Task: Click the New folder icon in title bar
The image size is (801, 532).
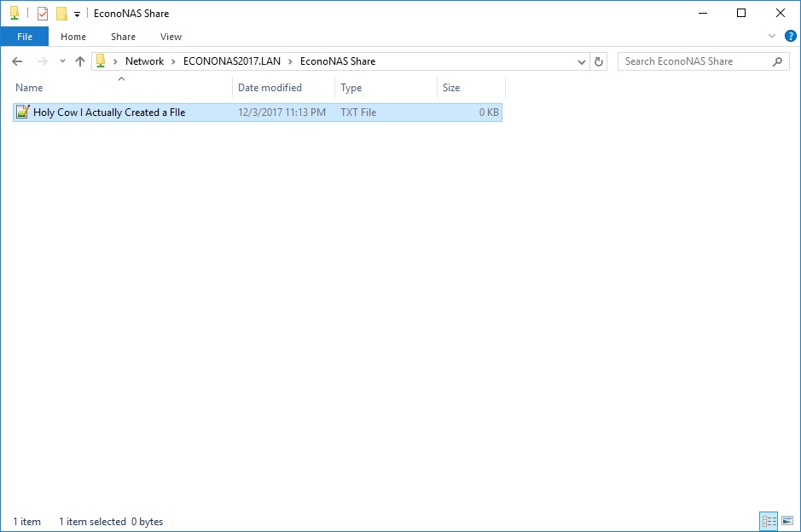Action: pyautogui.click(x=61, y=14)
